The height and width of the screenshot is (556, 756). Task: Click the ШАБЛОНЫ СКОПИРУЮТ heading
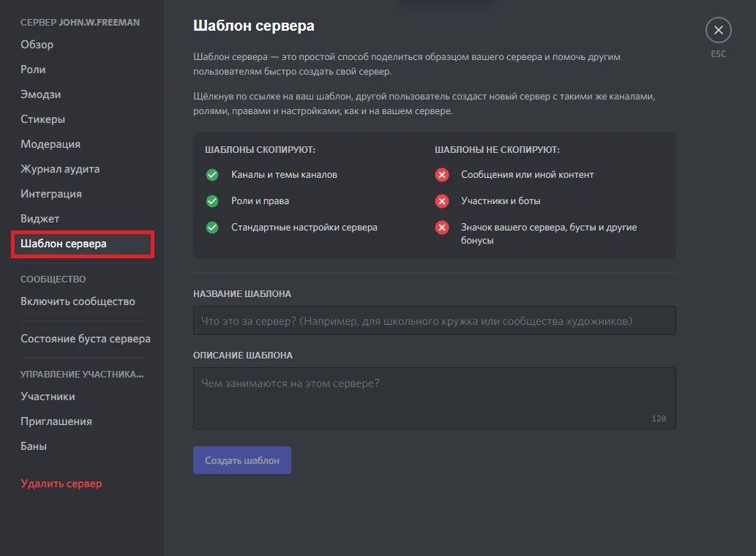[260, 150]
